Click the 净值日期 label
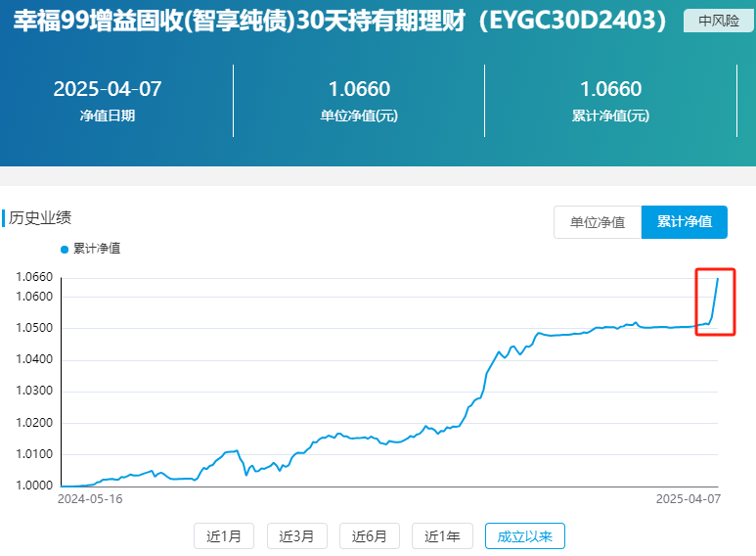The image size is (756, 556). (107, 116)
